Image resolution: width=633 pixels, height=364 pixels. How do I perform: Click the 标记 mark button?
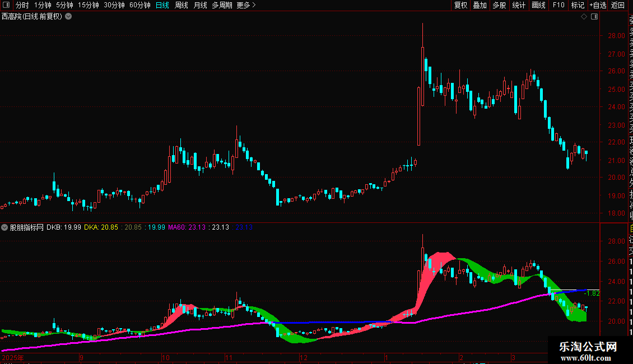578,5
